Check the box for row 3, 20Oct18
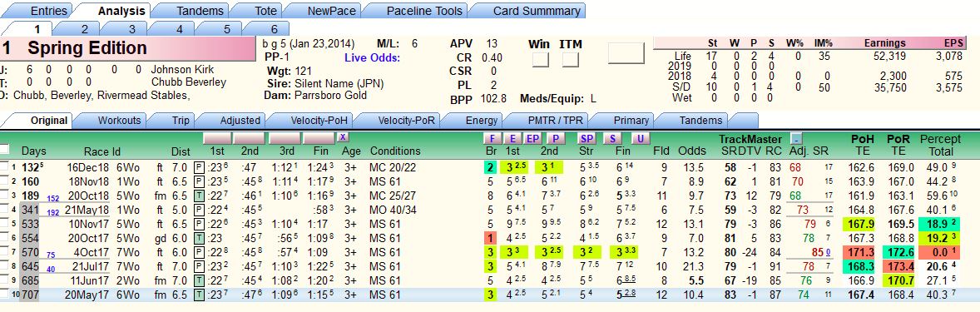This screenshot has height=312, width=980. coord(4,195)
